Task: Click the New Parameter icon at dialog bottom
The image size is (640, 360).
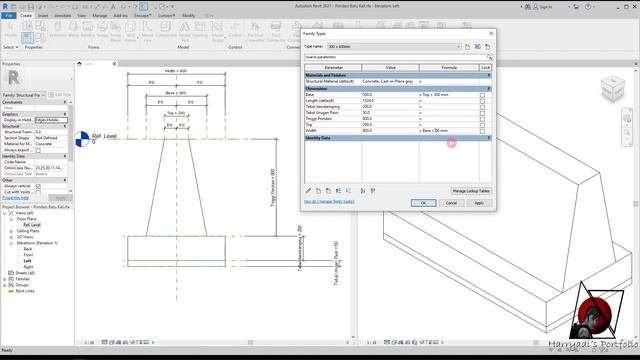Action: tap(318, 191)
